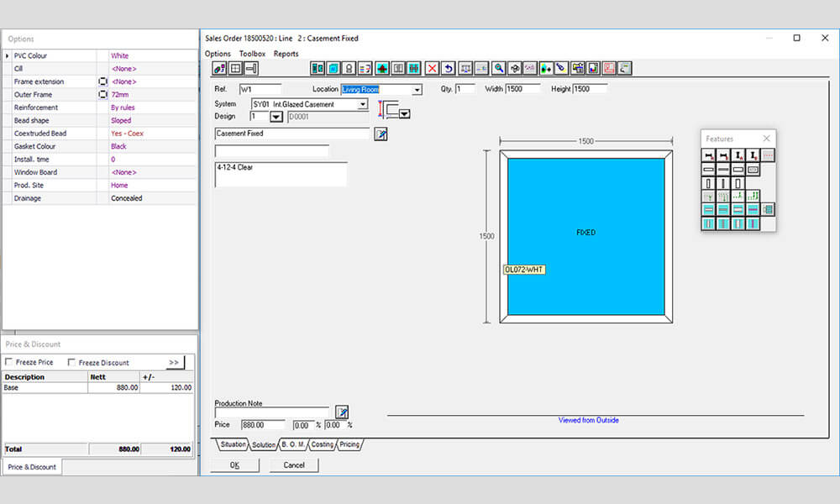Open the Zoom magnifier tool on the toolbar
840x504 pixels.
coord(497,68)
